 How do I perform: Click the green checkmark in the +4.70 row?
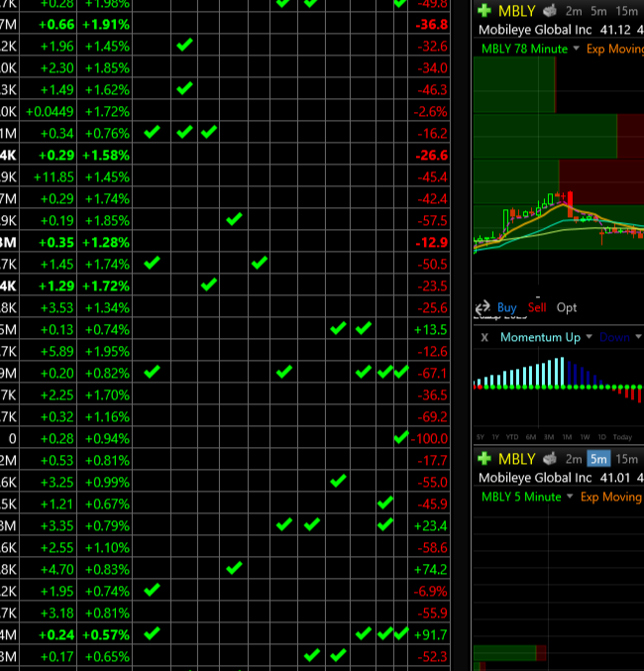click(234, 568)
